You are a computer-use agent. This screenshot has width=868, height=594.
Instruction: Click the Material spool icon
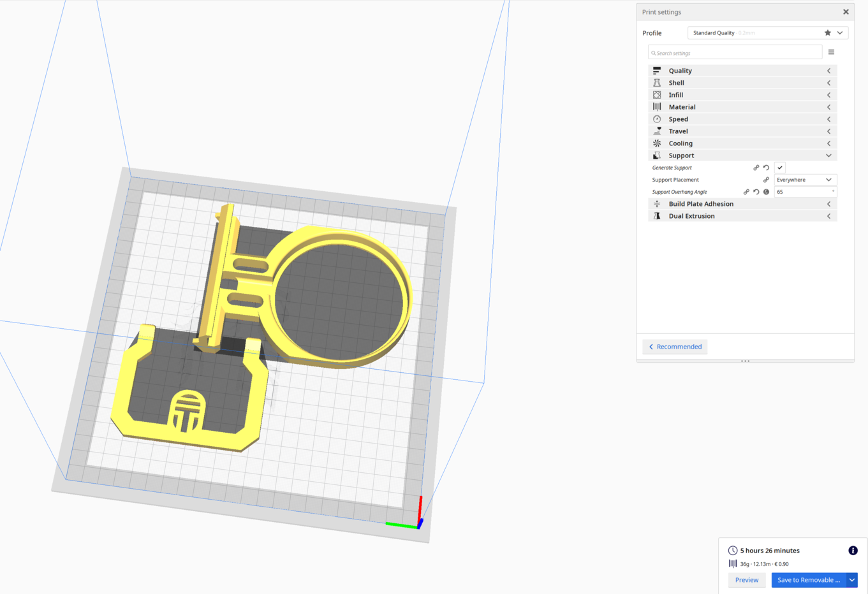pos(657,107)
